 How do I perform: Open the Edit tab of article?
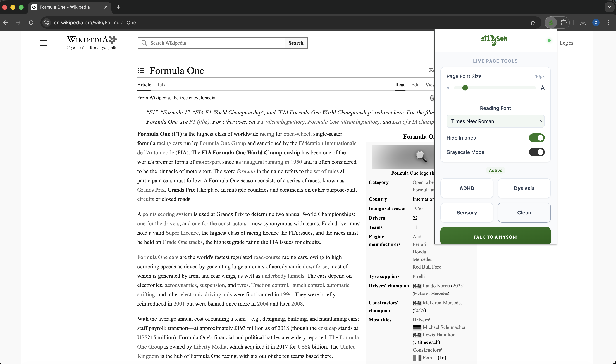pos(415,85)
